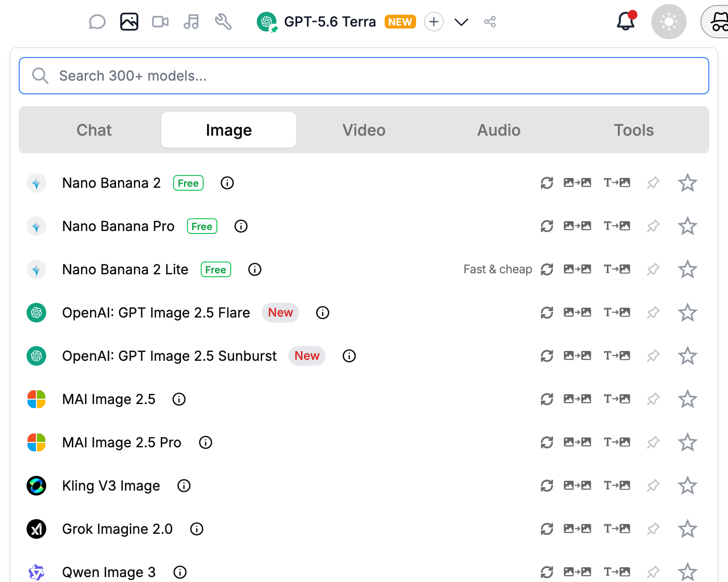Click refresh icon on Nano Banana 2 row
This screenshot has height=582, width=728.
point(547,183)
